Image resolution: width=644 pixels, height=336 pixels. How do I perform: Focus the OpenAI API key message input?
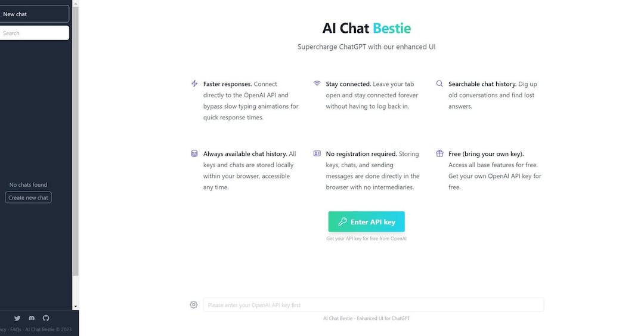[x=373, y=305]
